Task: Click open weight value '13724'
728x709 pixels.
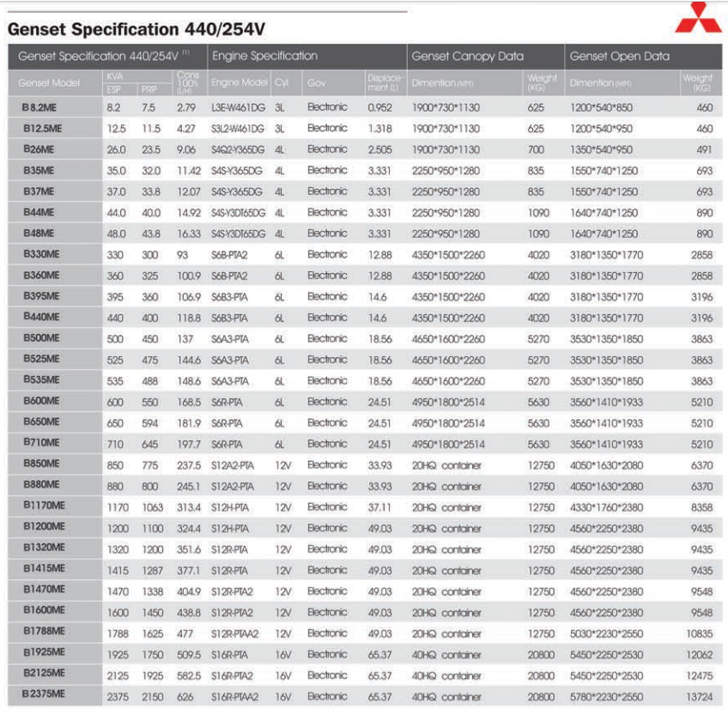Action: [699, 697]
